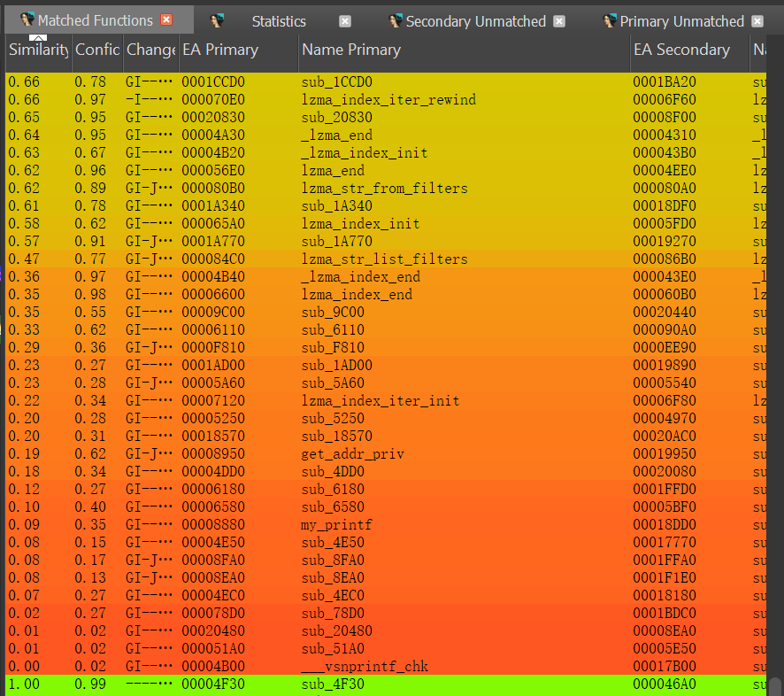Sort by the Name Primary column header
Viewport: 784px width, 696px height.
pyautogui.click(x=351, y=50)
